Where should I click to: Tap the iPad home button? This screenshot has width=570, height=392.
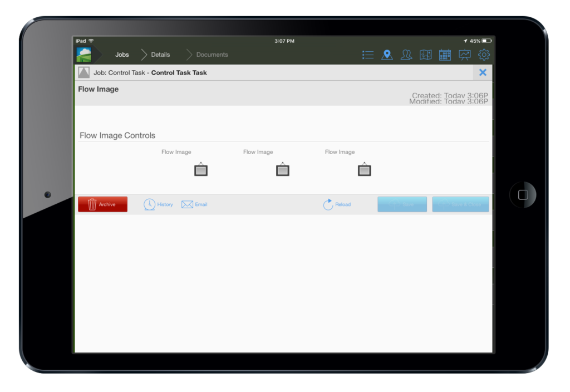coord(523,195)
